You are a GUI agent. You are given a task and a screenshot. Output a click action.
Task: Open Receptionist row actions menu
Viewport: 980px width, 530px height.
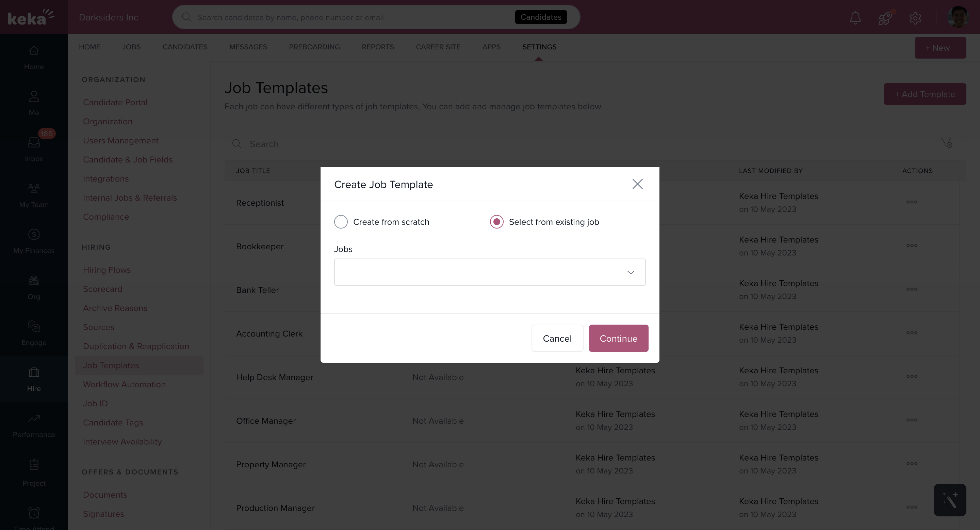[912, 202]
